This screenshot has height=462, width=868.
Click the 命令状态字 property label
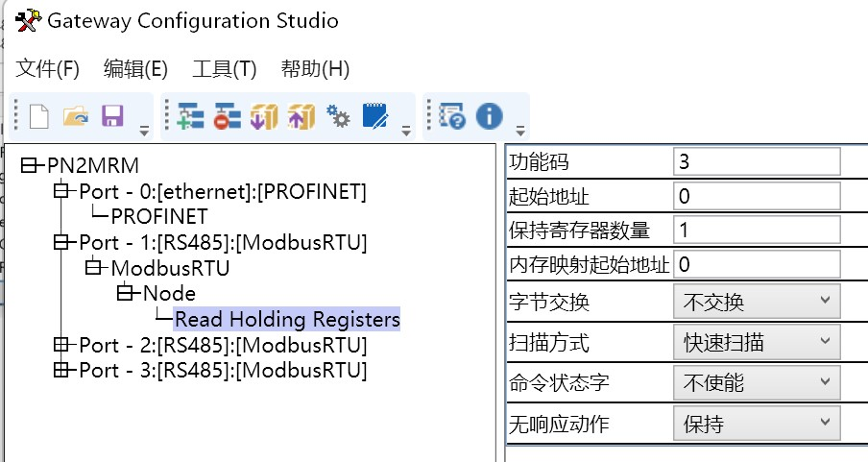tap(559, 383)
